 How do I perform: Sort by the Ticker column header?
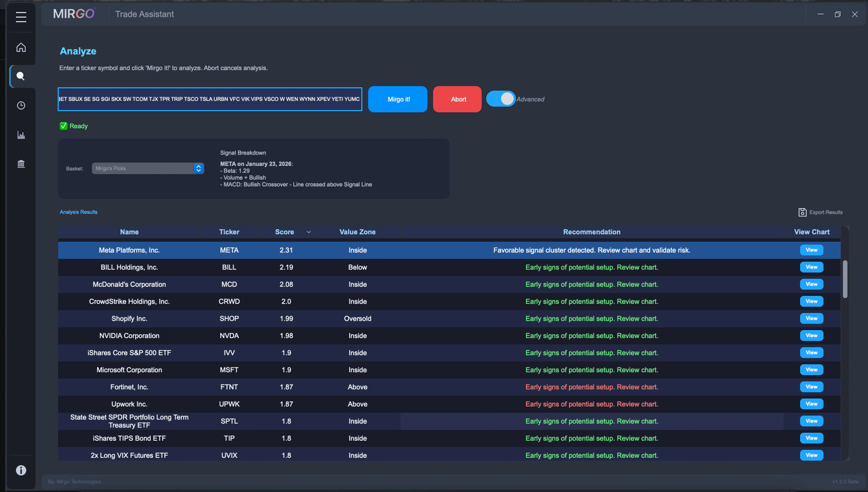coord(229,232)
